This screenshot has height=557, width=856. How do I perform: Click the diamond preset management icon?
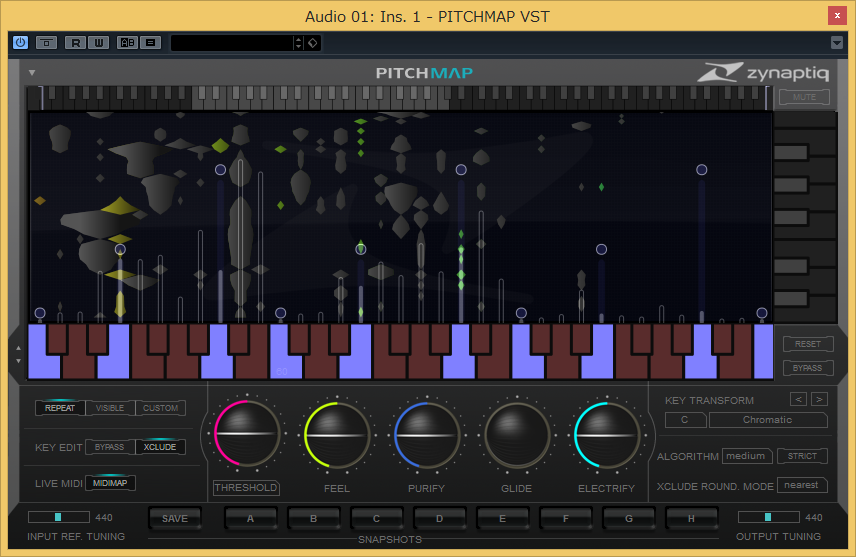coord(313,43)
